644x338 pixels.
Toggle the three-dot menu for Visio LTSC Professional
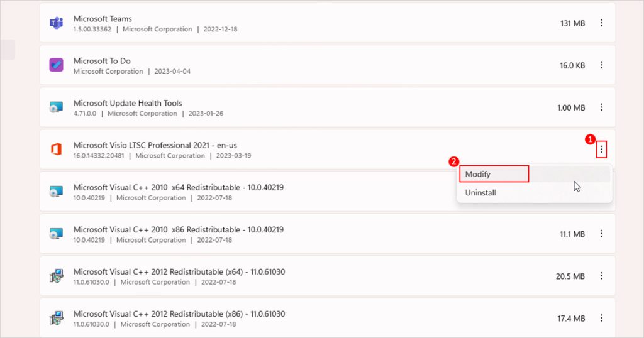[601, 150]
